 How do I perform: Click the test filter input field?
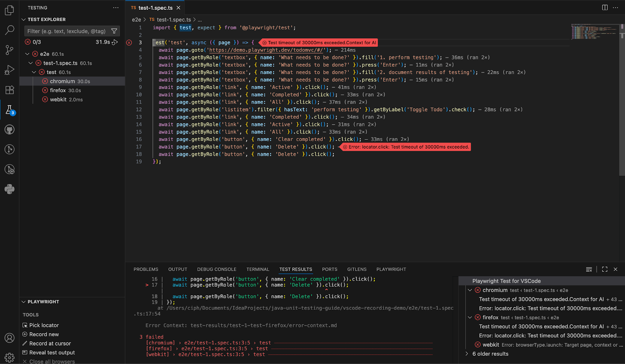[x=66, y=31]
